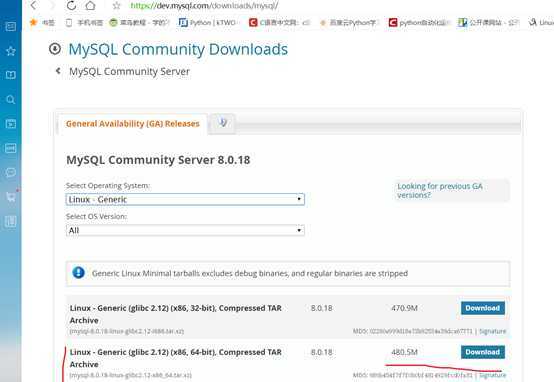
Task: Click the MySQL Community Downloads heading
Action: (x=178, y=49)
